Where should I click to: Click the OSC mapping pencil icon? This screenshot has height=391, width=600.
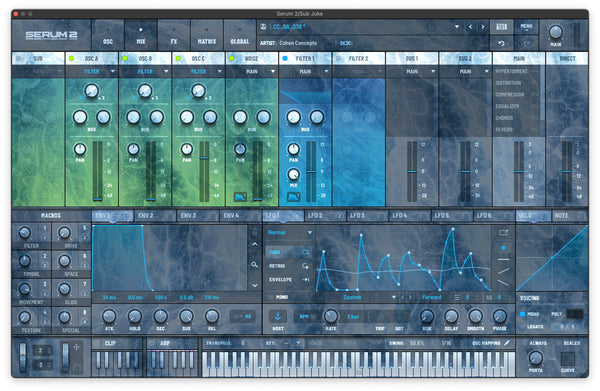[x=507, y=343]
